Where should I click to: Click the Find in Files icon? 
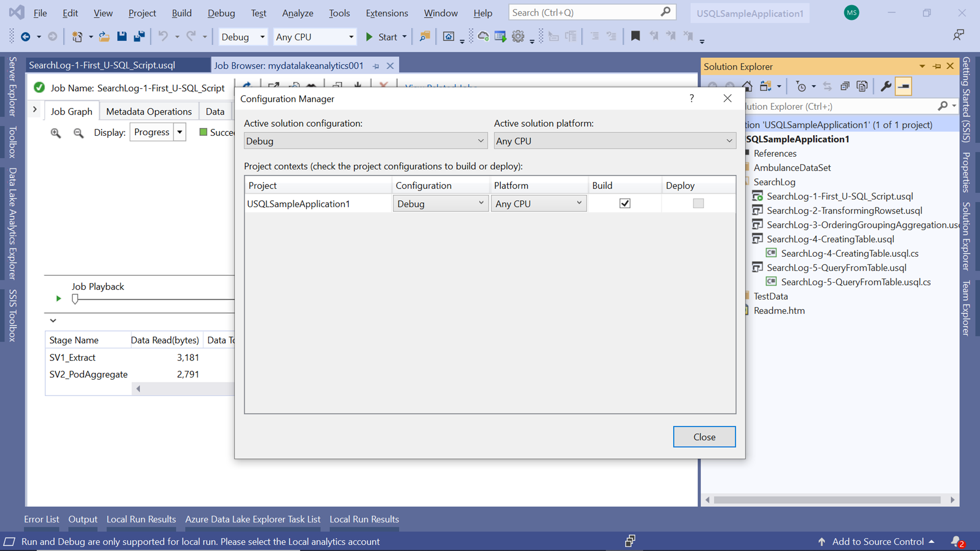[x=424, y=36]
